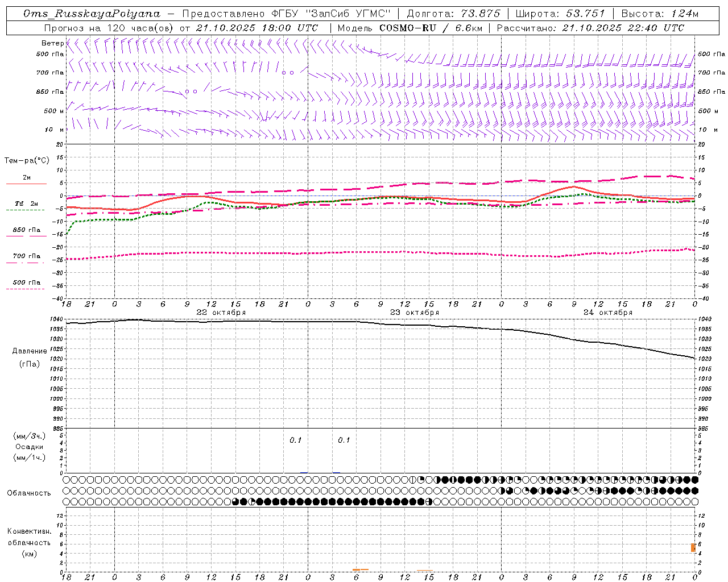728x582 pixels.
Task: Click the '700 гПа' dash-dot temperature legend entry
Action: (x=27, y=256)
